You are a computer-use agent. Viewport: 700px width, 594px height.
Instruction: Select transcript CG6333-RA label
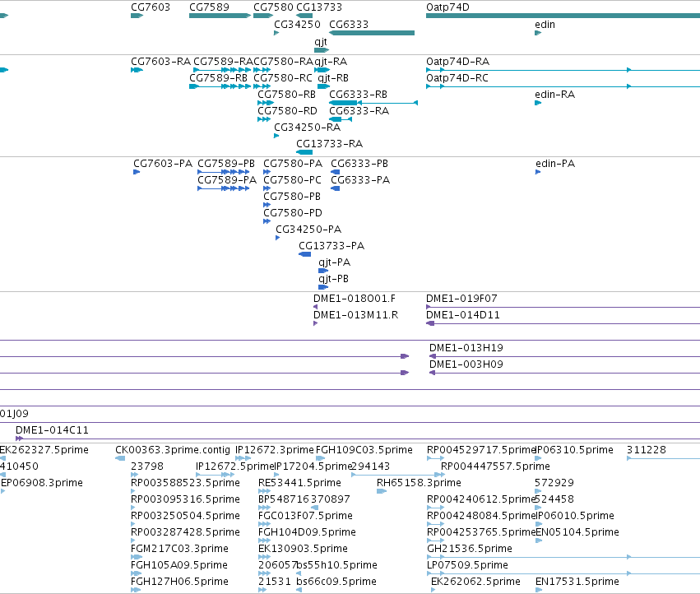[x=359, y=111]
